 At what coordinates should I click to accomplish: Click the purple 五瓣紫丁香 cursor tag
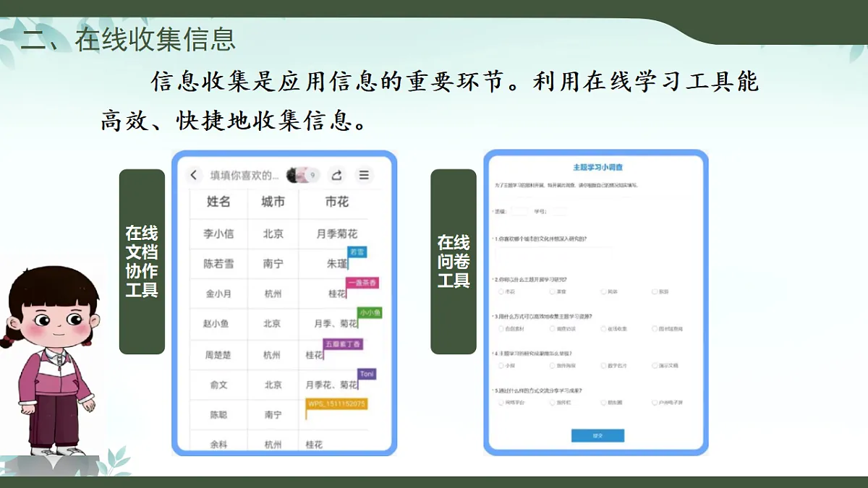coord(343,344)
